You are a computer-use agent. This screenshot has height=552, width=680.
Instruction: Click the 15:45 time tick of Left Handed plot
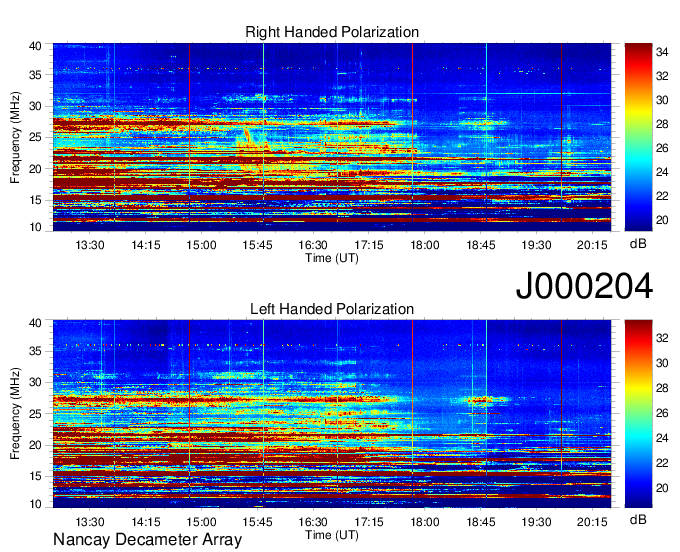[x=257, y=522]
